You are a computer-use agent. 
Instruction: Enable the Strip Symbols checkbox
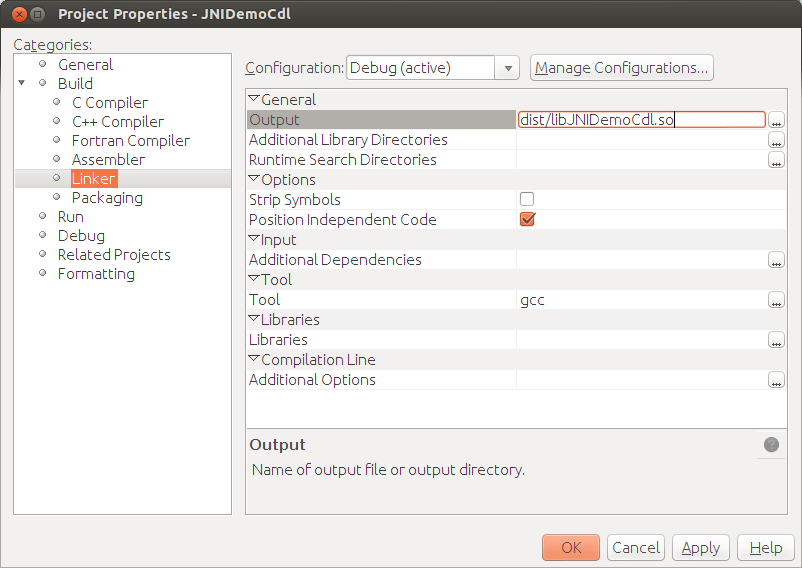pyautogui.click(x=527, y=200)
